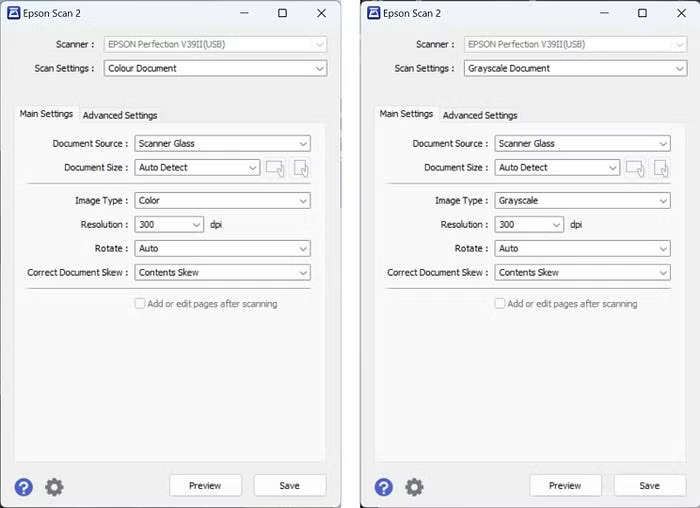Click landscape orientation icon in right window

point(635,168)
